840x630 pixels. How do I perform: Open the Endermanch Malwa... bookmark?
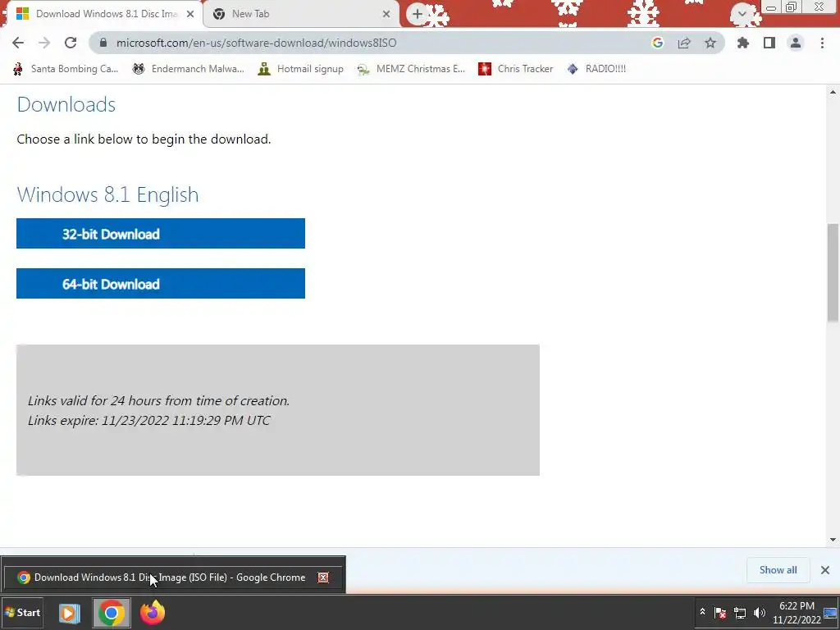[x=189, y=69]
